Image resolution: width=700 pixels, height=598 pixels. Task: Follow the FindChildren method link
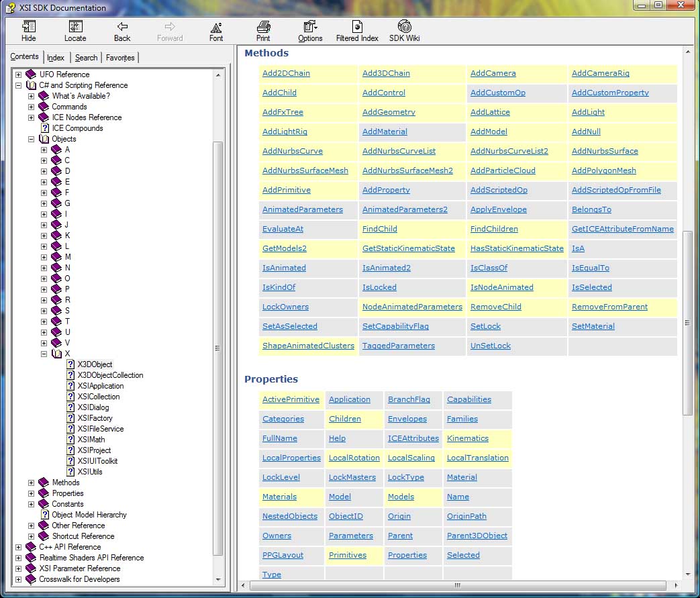tap(494, 229)
